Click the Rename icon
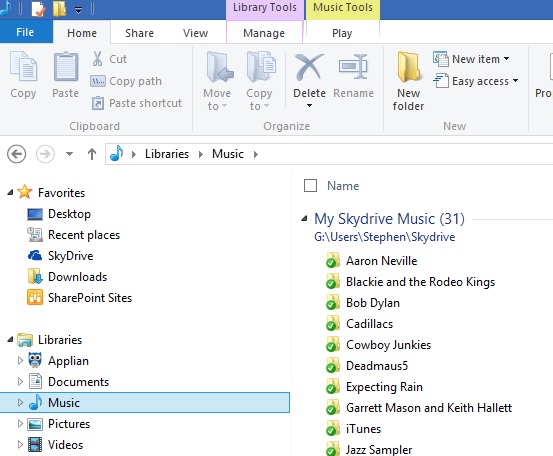553x456 pixels. tap(353, 66)
